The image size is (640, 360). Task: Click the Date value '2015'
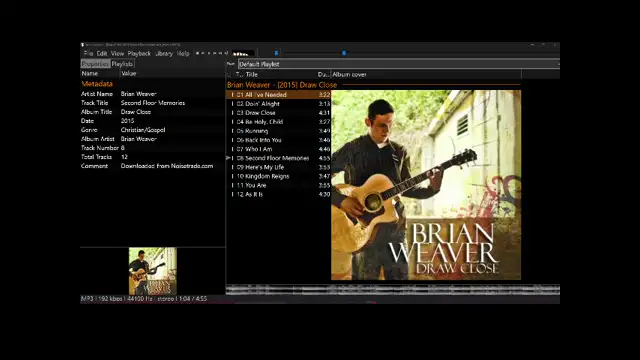click(x=127, y=121)
